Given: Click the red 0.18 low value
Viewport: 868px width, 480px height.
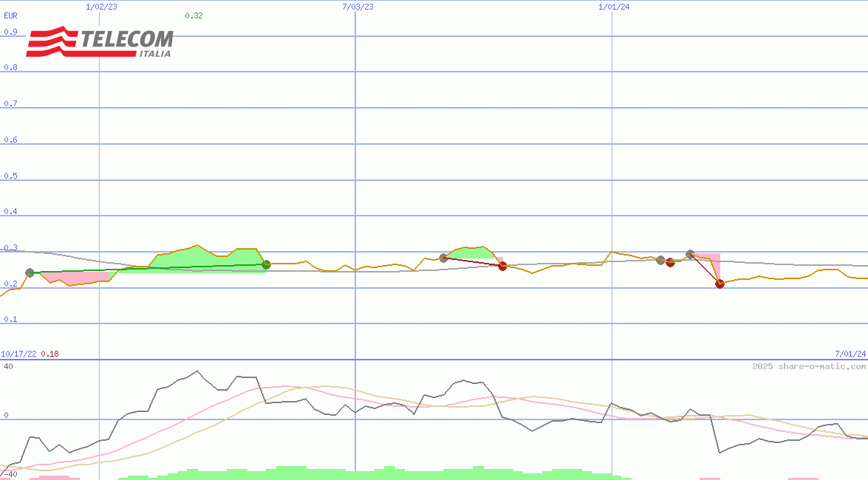Looking at the screenshot, I should point(49,354).
